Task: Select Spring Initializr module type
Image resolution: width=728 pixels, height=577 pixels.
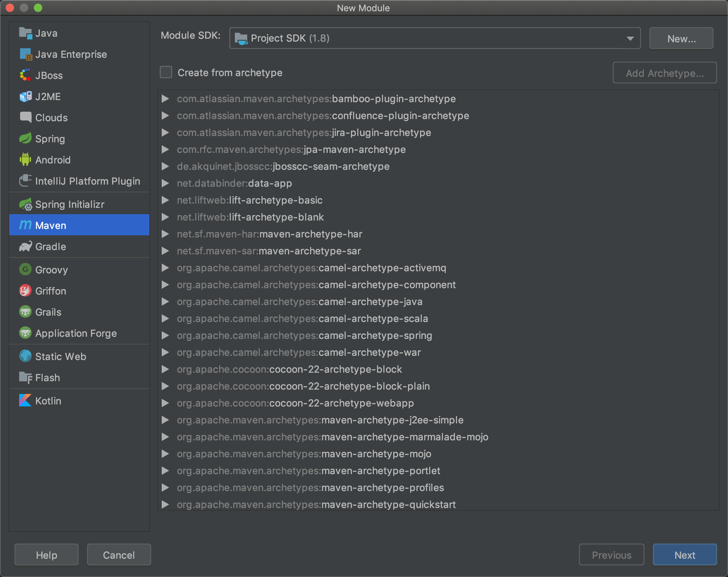Action: pyautogui.click(x=70, y=204)
